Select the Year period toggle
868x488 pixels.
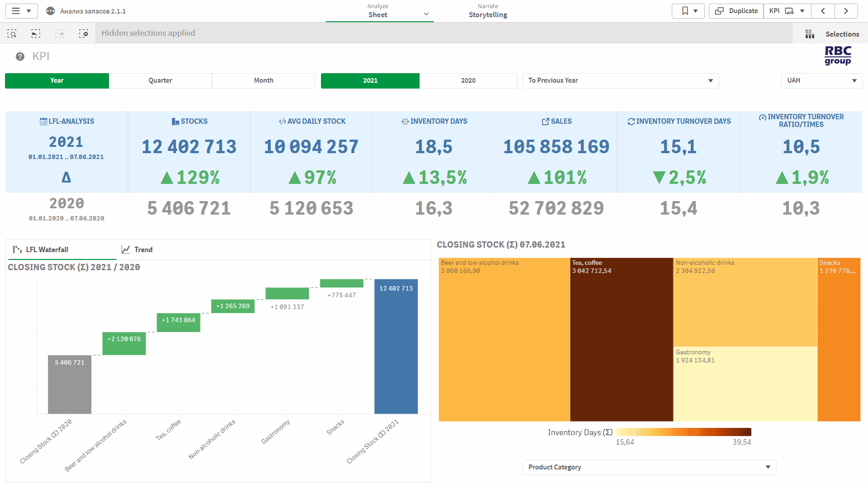(57, 80)
